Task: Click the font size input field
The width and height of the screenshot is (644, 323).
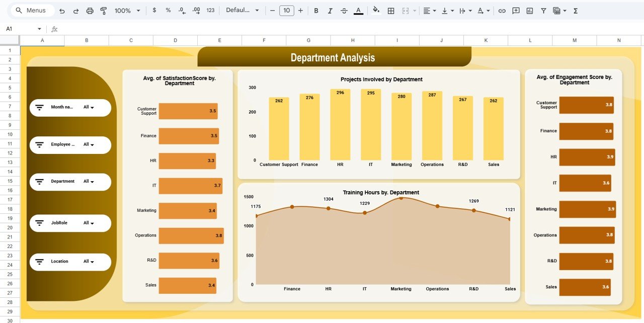Action: 286,10
